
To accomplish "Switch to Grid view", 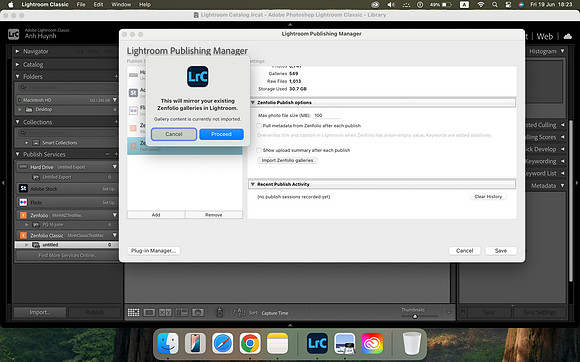I will pyautogui.click(x=134, y=313).
